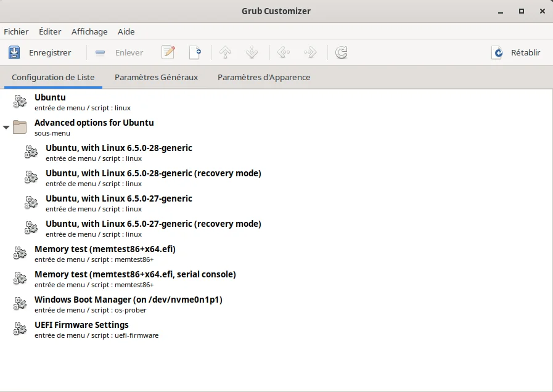Click the Enregistrer save icon
The height and width of the screenshot is (392, 553).
click(x=14, y=52)
